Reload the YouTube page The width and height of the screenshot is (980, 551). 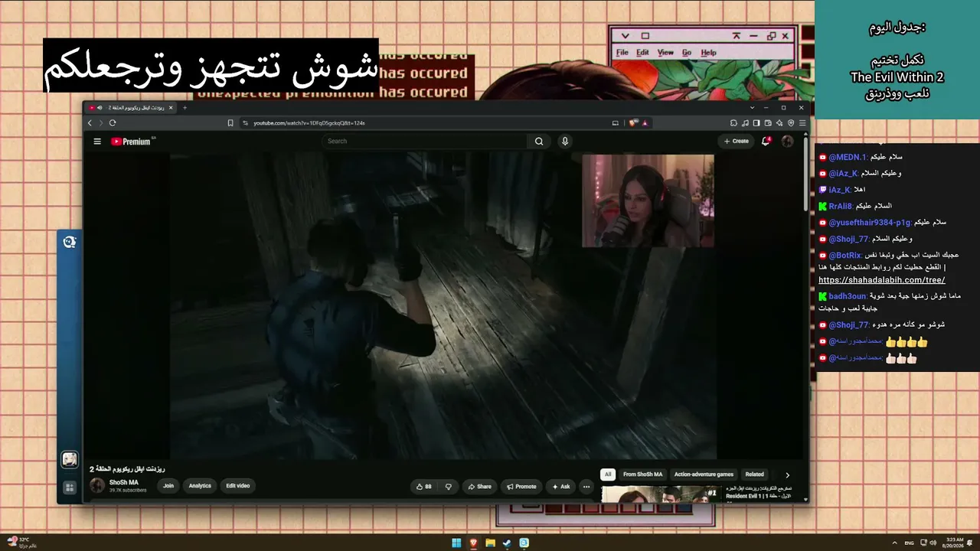tap(113, 122)
